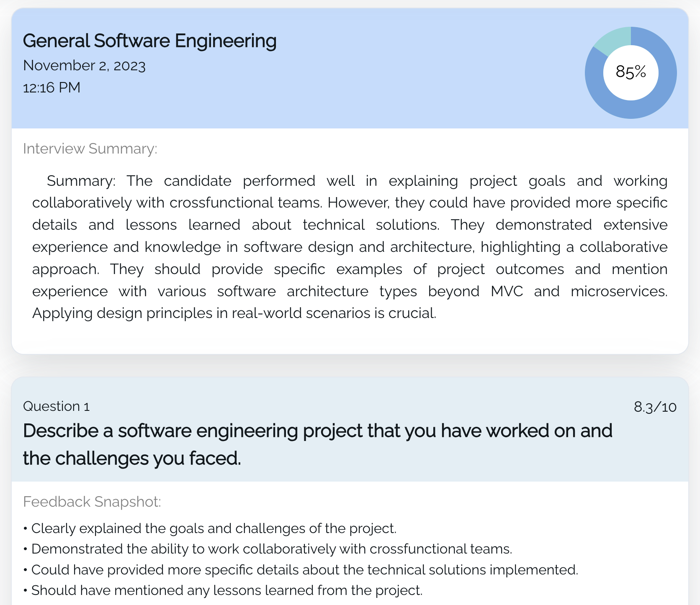The height and width of the screenshot is (605, 700).
Task: Click the Feedback Snapshot label
Action: [92, 501]
